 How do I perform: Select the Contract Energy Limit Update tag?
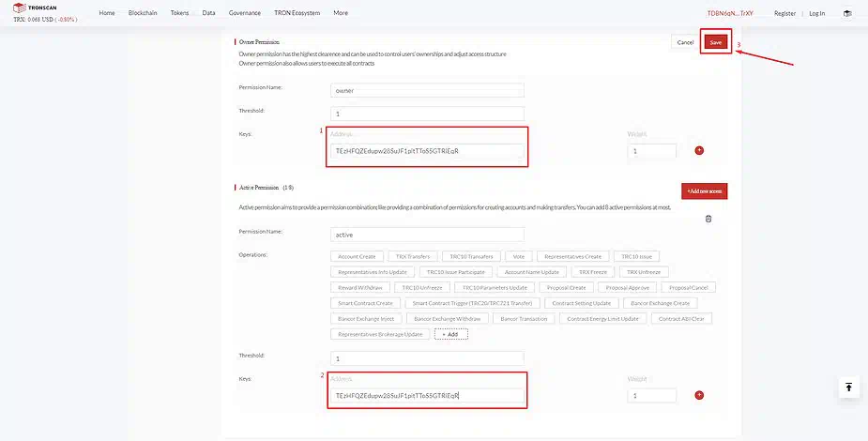click(x=602, y=318)
